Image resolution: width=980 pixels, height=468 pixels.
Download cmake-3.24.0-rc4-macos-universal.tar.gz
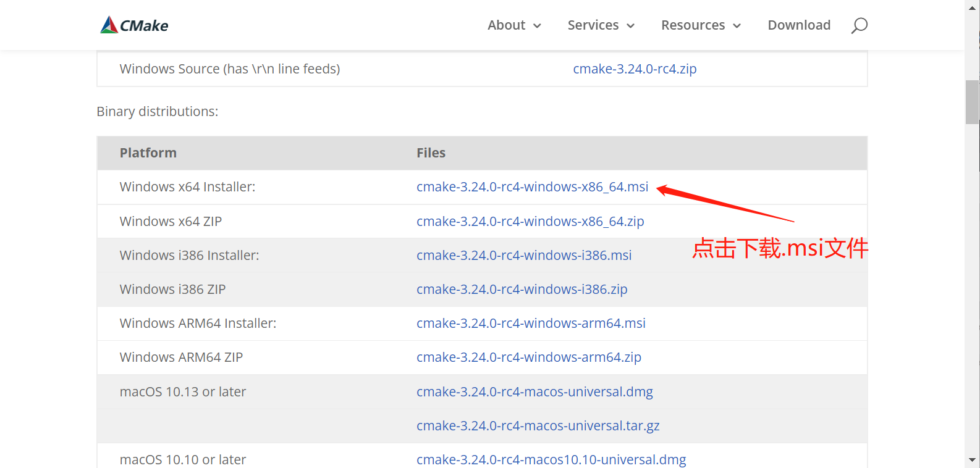538,426
